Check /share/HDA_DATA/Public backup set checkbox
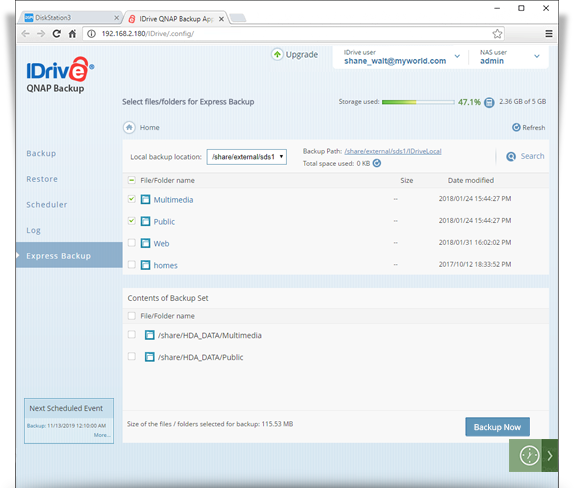 click(x=132, y=356)
